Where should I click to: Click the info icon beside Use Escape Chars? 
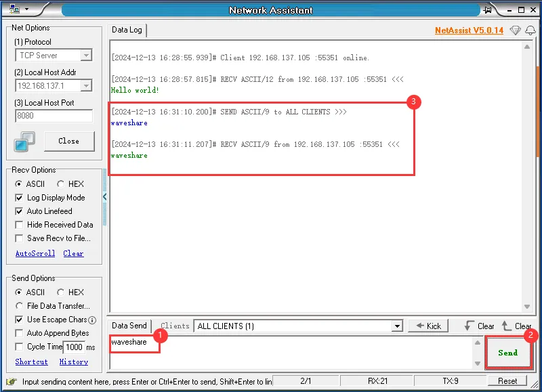(x=92, y=320)
